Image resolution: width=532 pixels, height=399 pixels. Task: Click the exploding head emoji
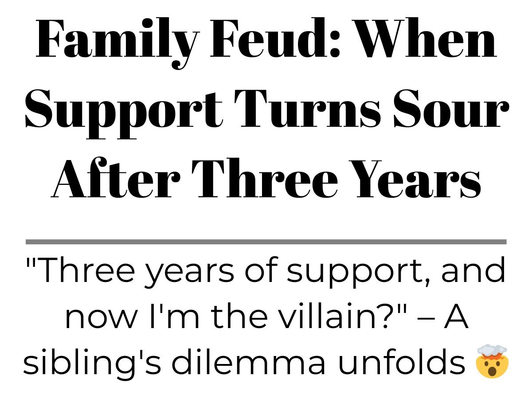[491, 362]
